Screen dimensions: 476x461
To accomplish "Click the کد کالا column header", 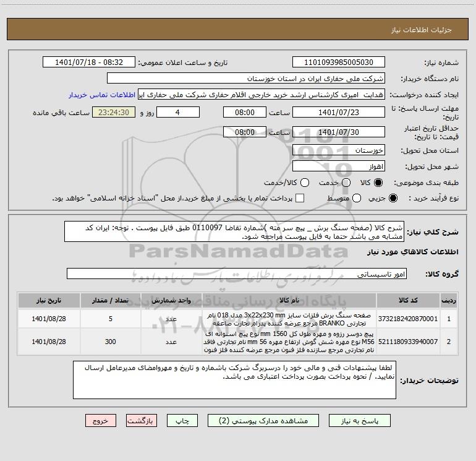I will 408,300.
